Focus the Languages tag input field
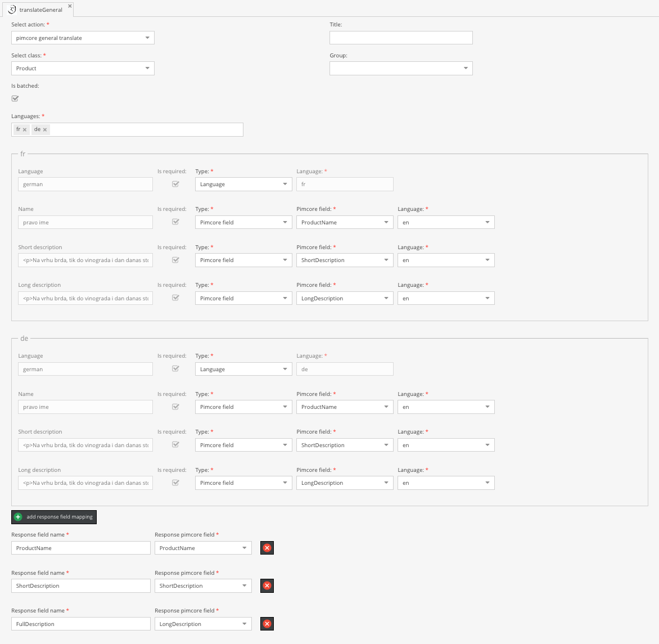This screenshot has height=644, width=659. [x=146, y=129]
